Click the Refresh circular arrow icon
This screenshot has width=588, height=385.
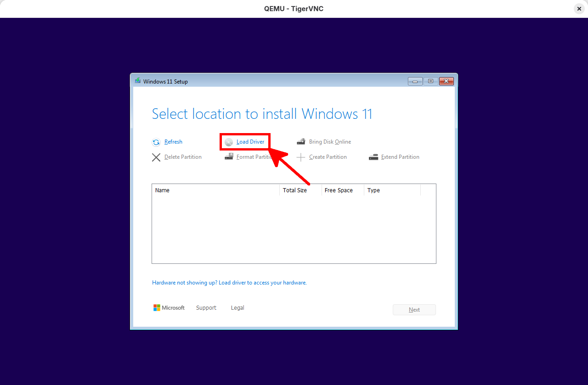click(156, 142)
